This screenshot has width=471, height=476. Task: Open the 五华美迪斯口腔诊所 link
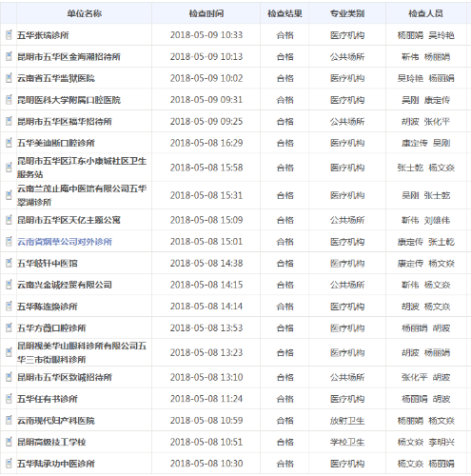click(56, 143)
